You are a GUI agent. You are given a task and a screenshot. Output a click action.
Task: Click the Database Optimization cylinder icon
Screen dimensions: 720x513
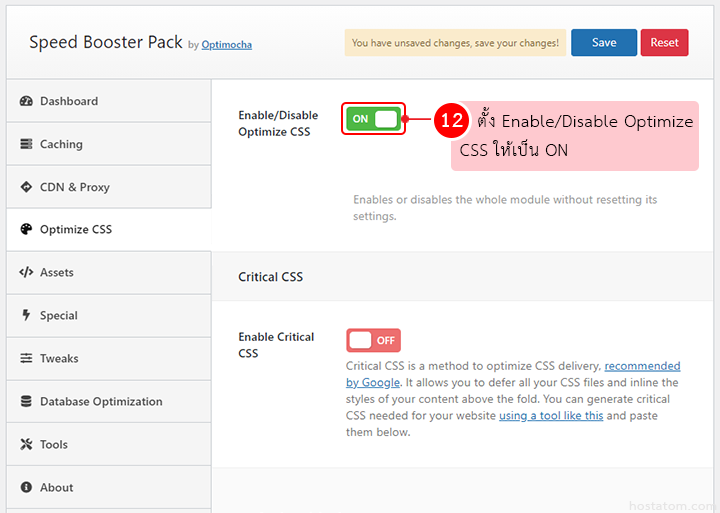(x=26, y=402)
